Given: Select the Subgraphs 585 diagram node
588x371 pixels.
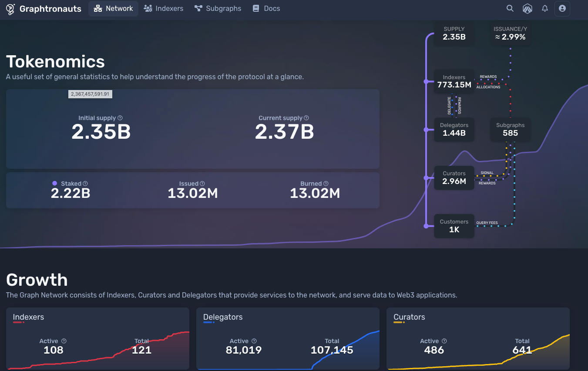Looking at the screenshot, I should pyautogui.click(x=510, y=129).
